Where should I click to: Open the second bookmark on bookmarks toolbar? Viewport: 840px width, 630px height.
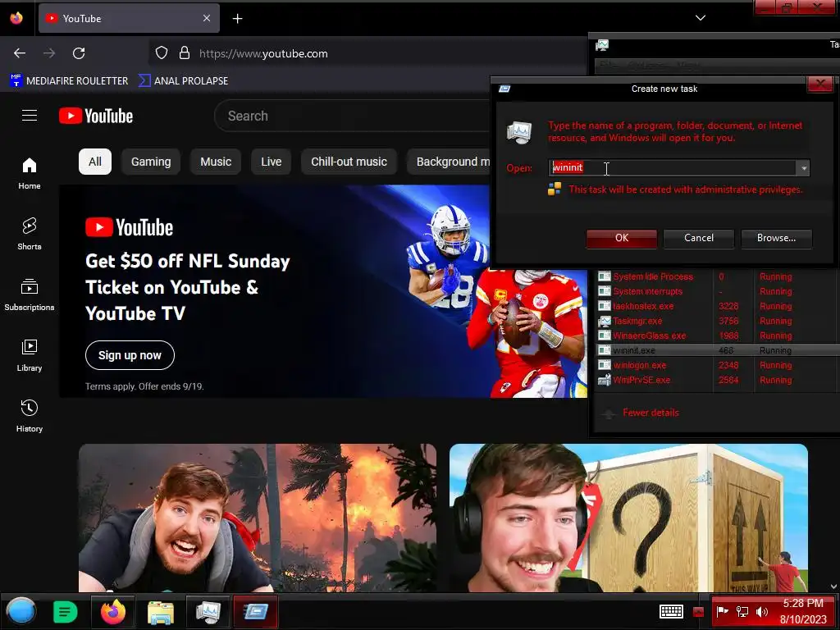point(183,81)
